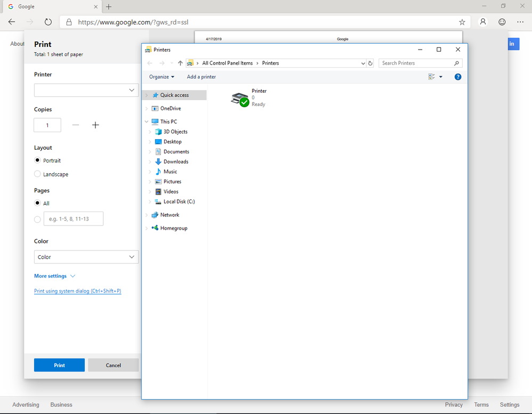Screen dimensions: 532x414
Task: Click the browser back arrow
Action: point(12,22)
